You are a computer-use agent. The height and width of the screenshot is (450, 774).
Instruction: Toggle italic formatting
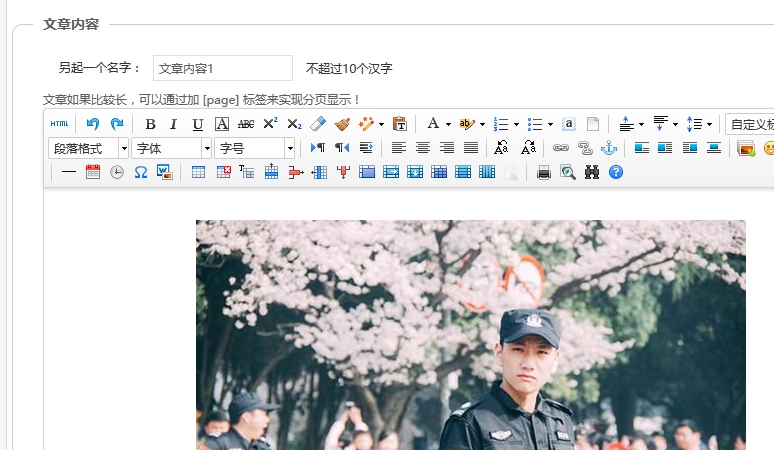(173, 124)
